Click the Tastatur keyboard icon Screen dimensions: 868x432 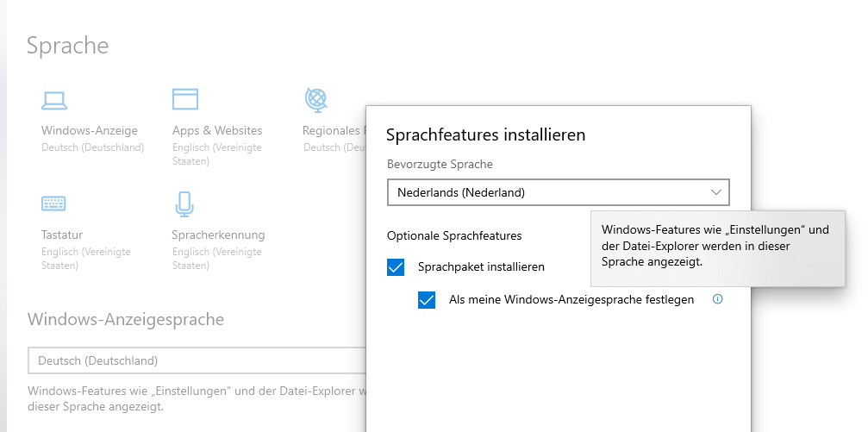pyautogui.click(x=53, y=203)
